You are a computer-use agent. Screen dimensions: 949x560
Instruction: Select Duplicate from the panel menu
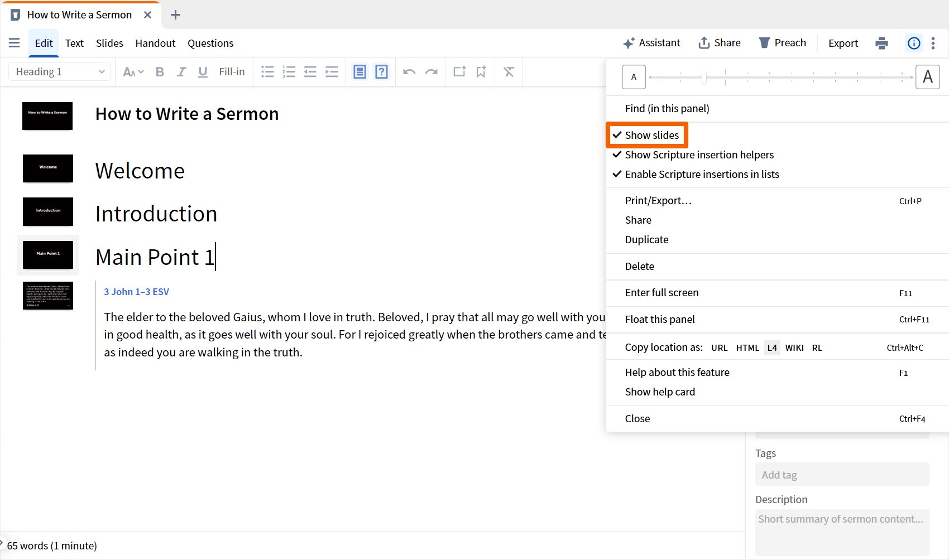pos(646,239)
